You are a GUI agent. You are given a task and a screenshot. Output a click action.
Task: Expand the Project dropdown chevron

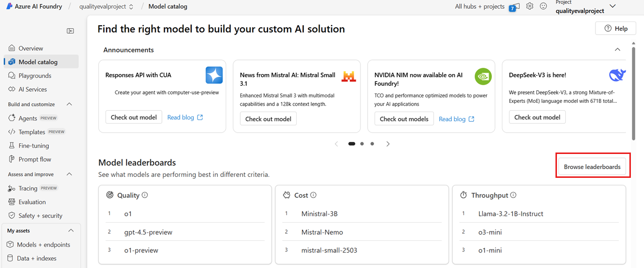pyautogui.click(x=612, y=6)
